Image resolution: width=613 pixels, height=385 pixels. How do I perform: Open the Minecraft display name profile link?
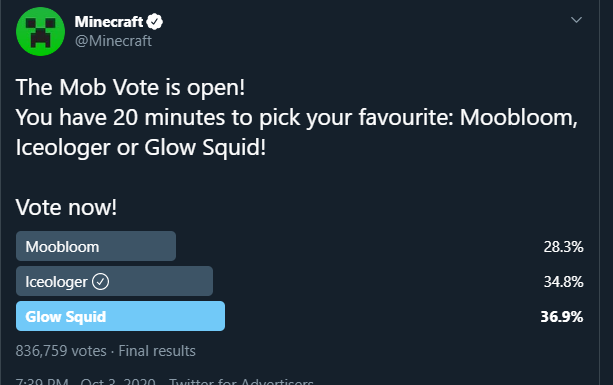tap(109, 22)
